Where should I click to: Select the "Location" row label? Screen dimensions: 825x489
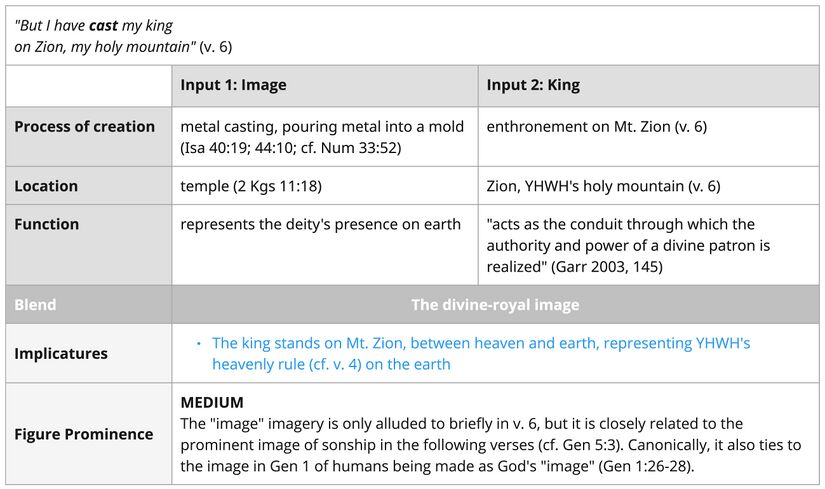pos(46,186)
